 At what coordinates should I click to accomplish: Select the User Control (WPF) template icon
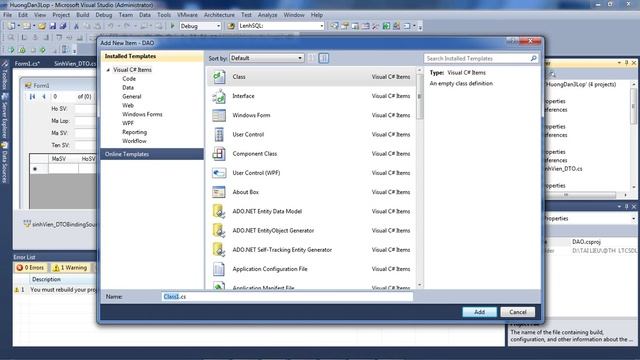219,173
